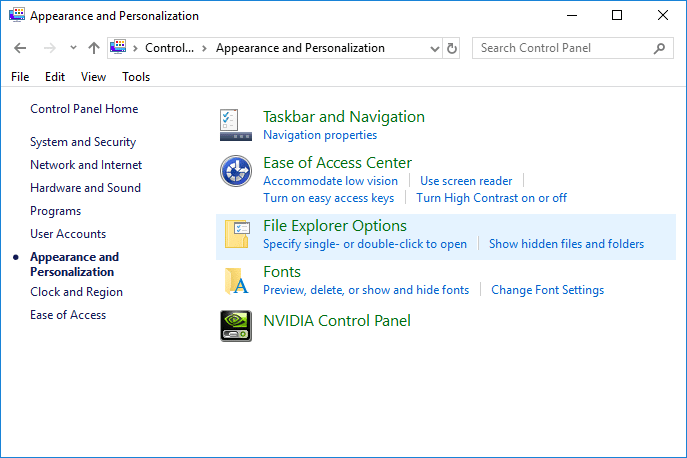Viewport: 687px width, 458px height.
Task: Open Turn High Contrast on or off
Action: (491, 198)
